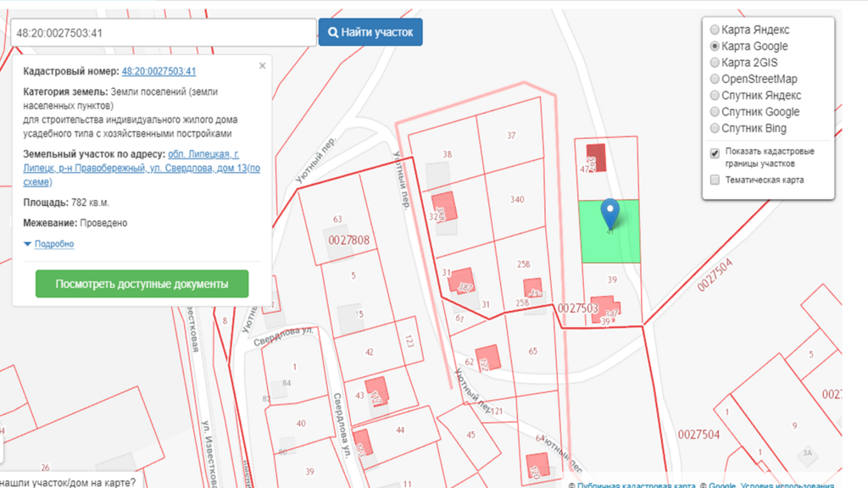
Task: Select Карта Яндекс map layer
Action: 715,30
